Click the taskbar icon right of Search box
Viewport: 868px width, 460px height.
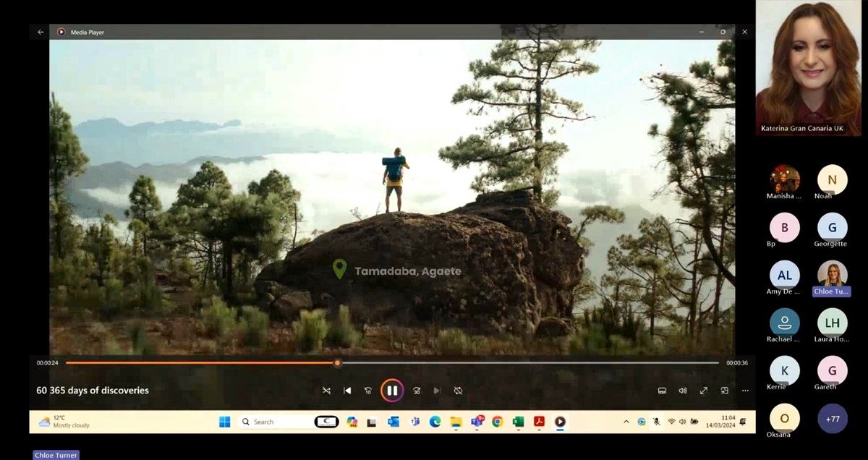pos(327,422)
